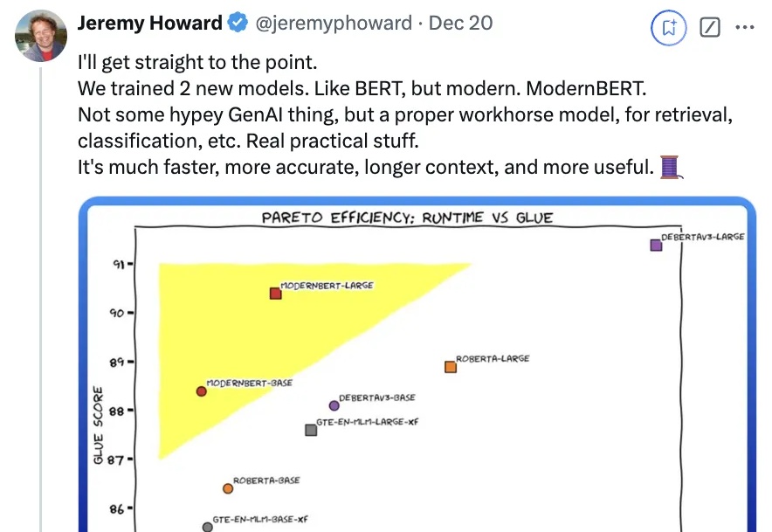The width and height of the screenshot is (772, 532).
Task: Click the bookmark-plus icon on the tweet
Action: click(668, 28)
